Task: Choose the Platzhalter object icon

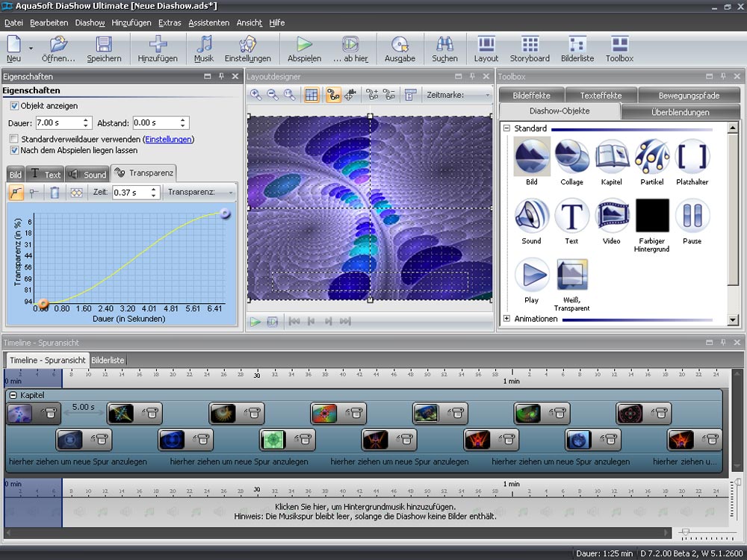Action: 692,157
